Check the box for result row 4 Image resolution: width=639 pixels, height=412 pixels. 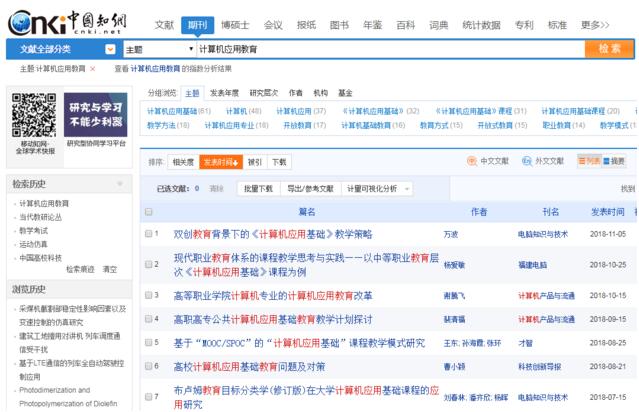click(149, 319)
